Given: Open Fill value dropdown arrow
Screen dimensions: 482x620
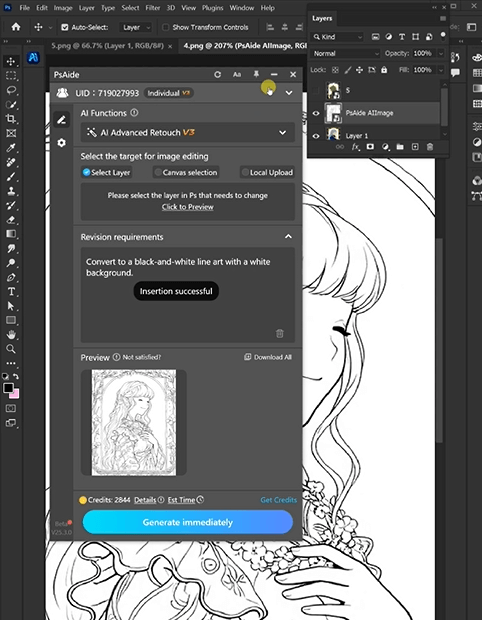Looking at the screenshot, I should pyautogui.click(x=441, y=70).
